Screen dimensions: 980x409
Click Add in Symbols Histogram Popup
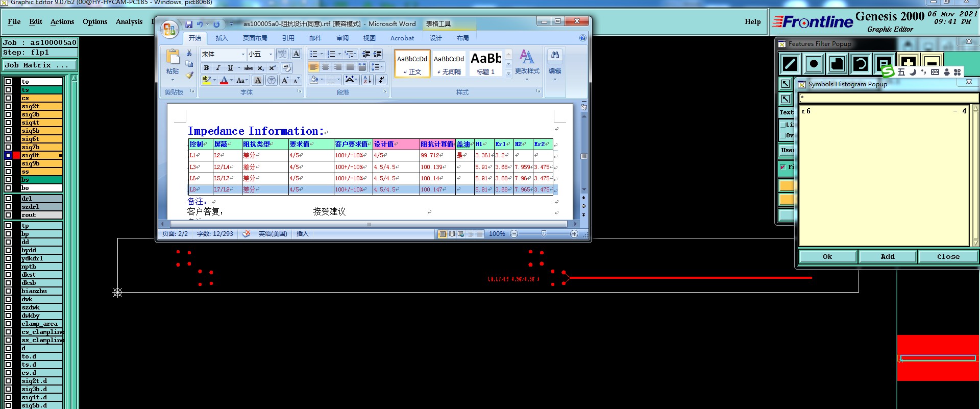888,256
